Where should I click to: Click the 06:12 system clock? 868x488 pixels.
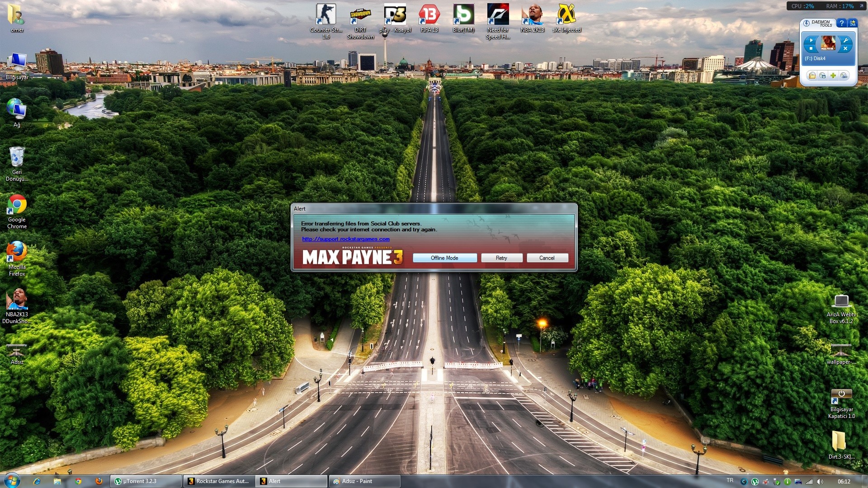click(844, 482)
